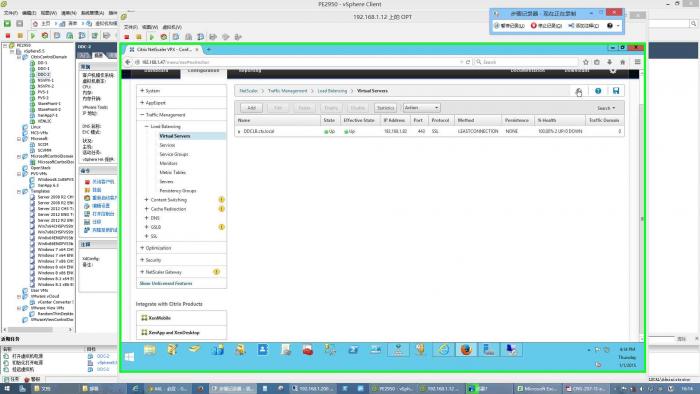Image resolution: width=700 pixels, height=394 pixels.
Task: Click the Firefox icon in guest VM taskbar
Action: pos(466,350)
